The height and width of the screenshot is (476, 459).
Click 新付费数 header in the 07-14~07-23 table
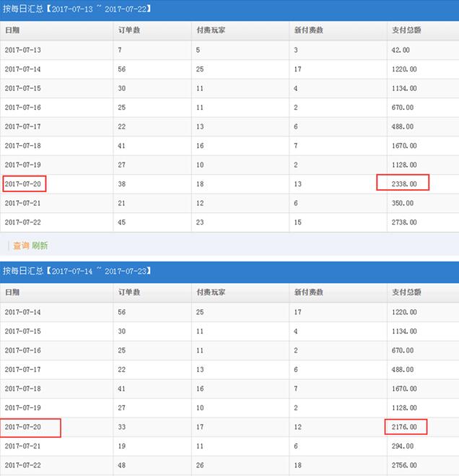point(309,292)
